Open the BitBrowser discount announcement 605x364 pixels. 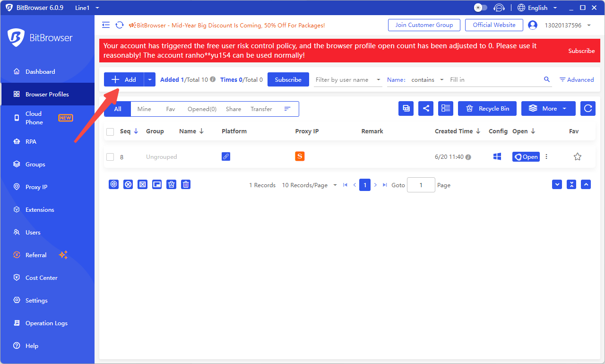pos(227,25)
